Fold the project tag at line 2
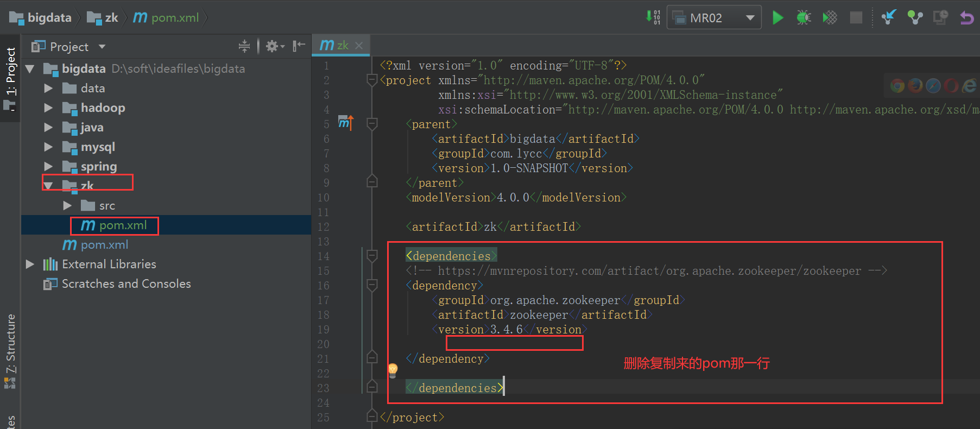The image size is (980, 429). [372, 80]
